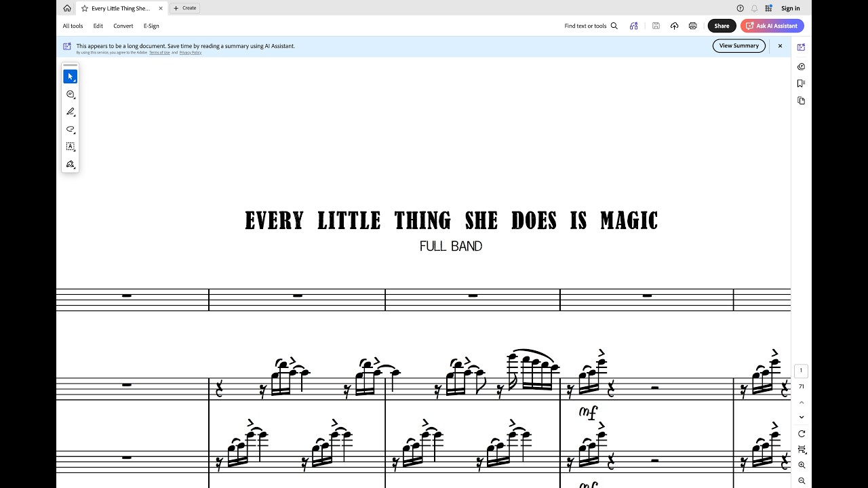Viewport: 868px width, 488px height.
Task: Click Sign in
Action: click(x=791, y=8)
